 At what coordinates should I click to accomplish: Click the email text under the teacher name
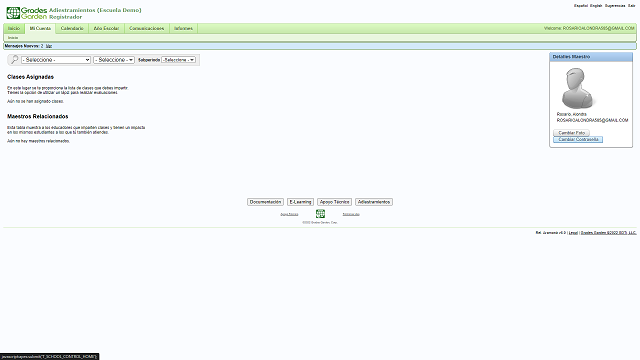tap(592, 120)
